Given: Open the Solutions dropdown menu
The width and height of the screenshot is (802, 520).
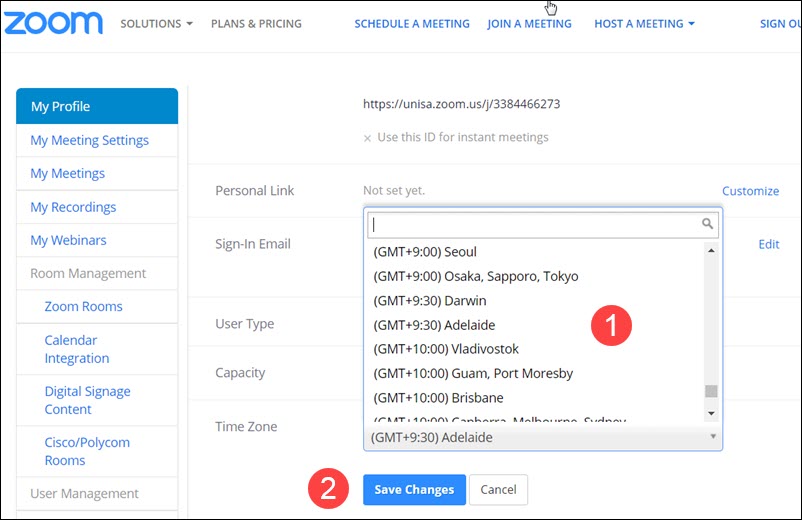Looking at the screenshot, I should pos(156,24).
